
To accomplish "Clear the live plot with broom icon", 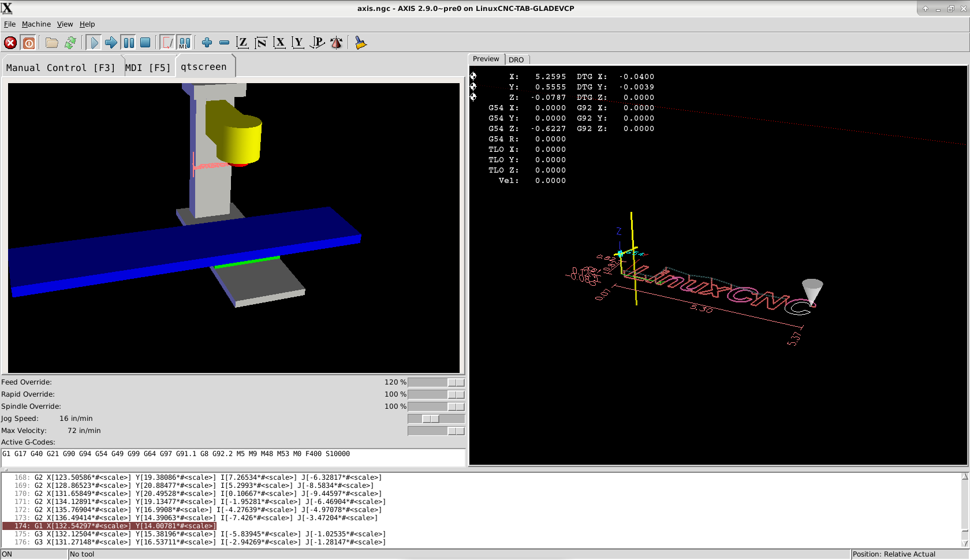I will 361,43.
